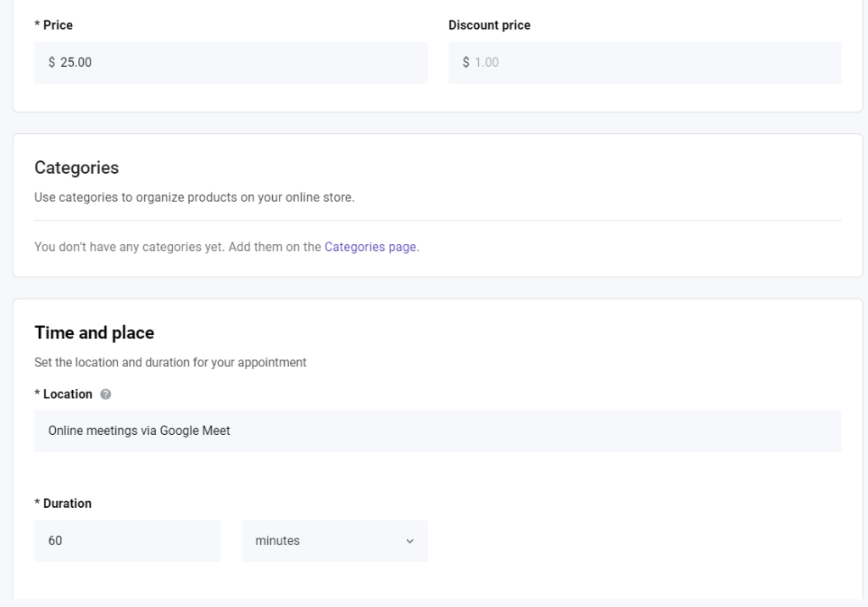The height and width of the screenshot is (607, 868).
Task: Click the Time and place section heading
Action: [x=94, y=332]
